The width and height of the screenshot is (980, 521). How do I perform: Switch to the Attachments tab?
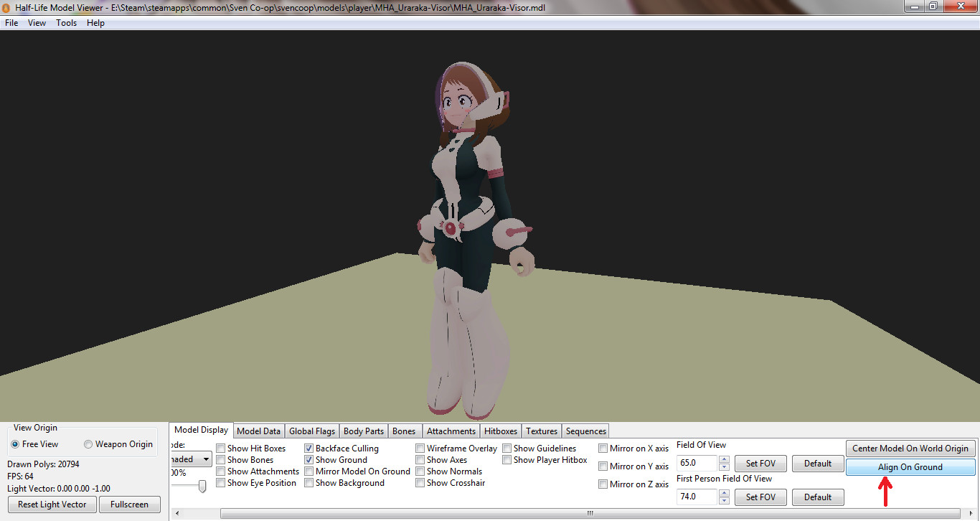451,431
